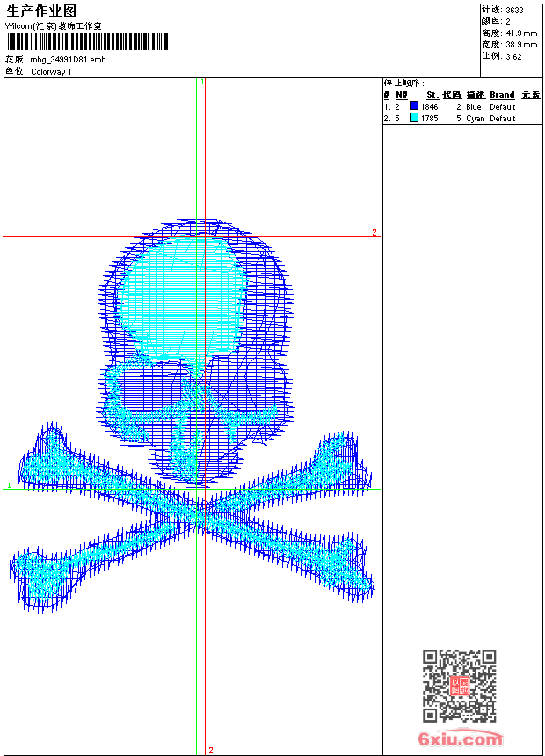Click the QR code image

click(459, 686)
